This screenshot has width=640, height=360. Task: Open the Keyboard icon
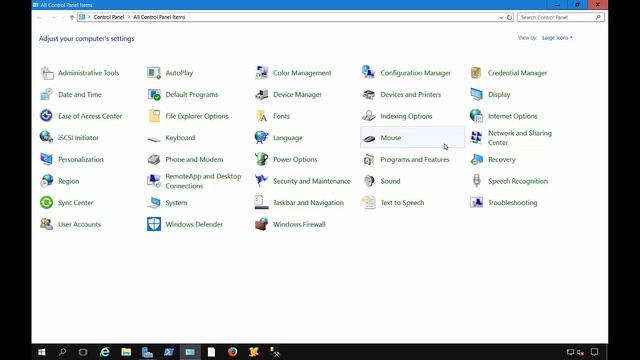tap(154, 139)
